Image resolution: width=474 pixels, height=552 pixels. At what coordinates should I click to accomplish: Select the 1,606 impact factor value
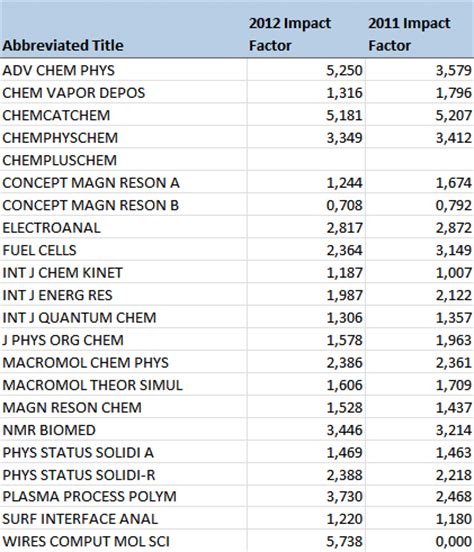(344, 386)
